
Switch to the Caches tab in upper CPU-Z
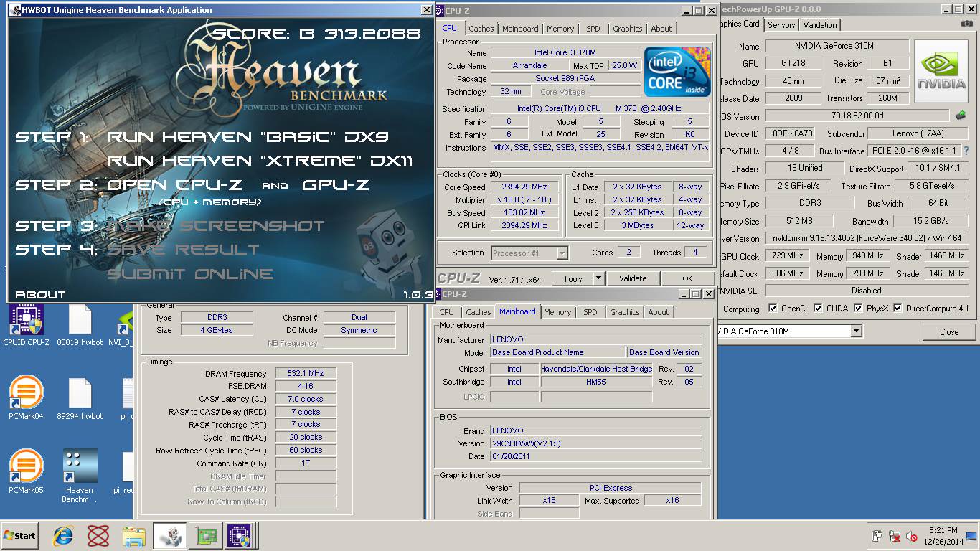pyautogui.click(x=481, y=29)
